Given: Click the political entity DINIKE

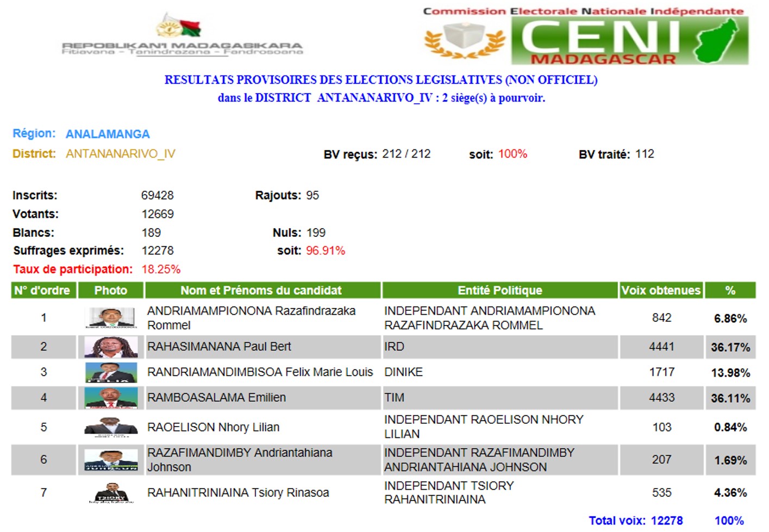Looking at the screenshot, I should pyautogui.click(x=403, y=372).
